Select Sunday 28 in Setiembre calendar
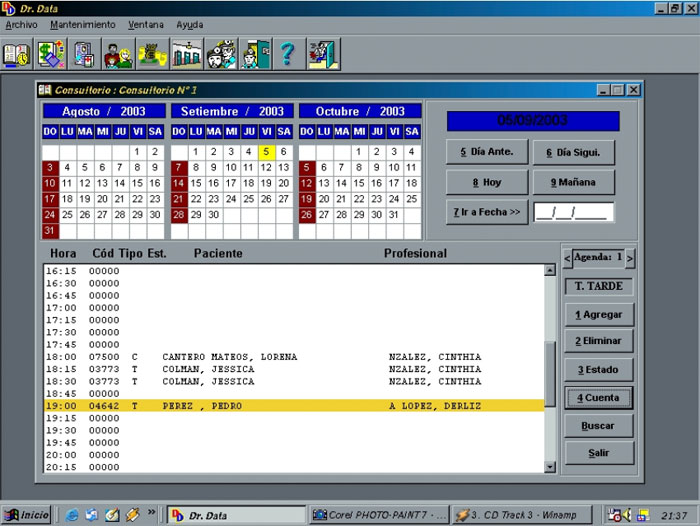 pyautogui.click(x=179, y=215)
